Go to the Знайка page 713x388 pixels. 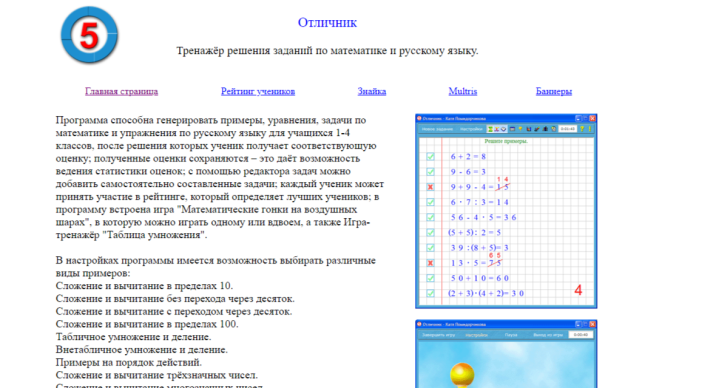pos(372,91)
